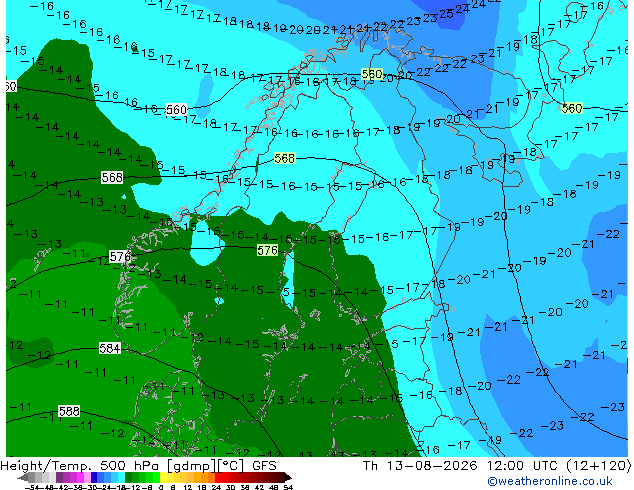Click the Th 13-08-2026 12:00 UTC timestamp
The image size is (634, 490).
tap(497, 466)
